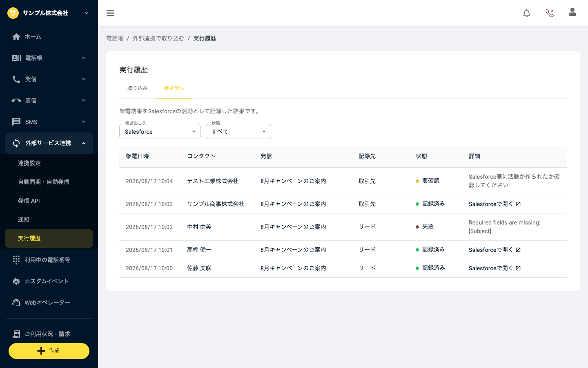Open Salesforceで開く for 佐藤 美咲

(494, 268)
